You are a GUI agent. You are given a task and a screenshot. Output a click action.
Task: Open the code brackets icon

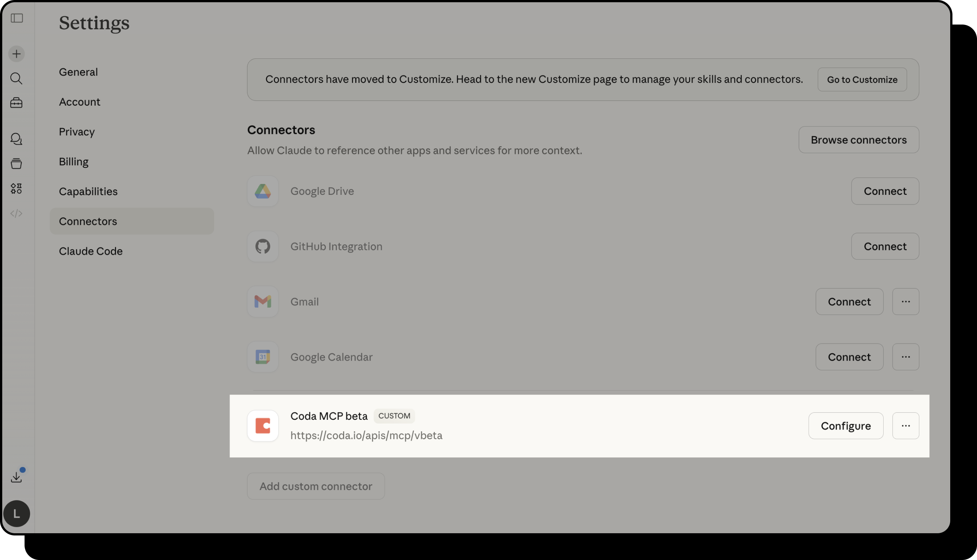click(16, 213)
